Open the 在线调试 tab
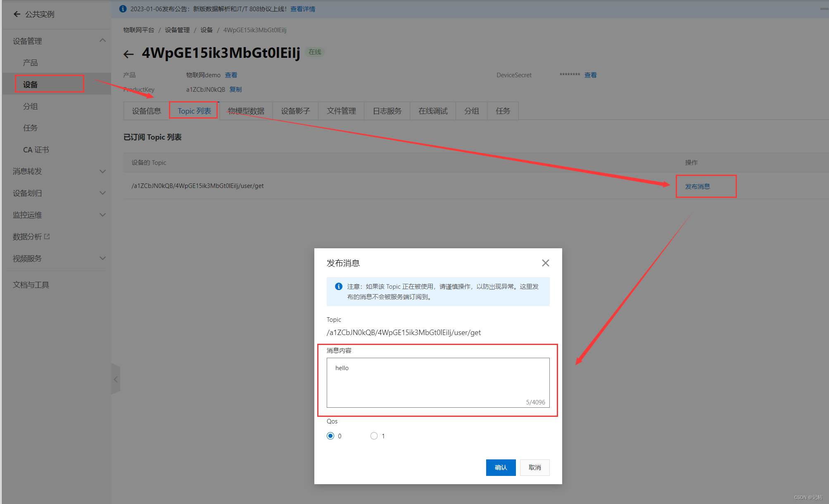The image size is (829, 504). coord(432,111)
